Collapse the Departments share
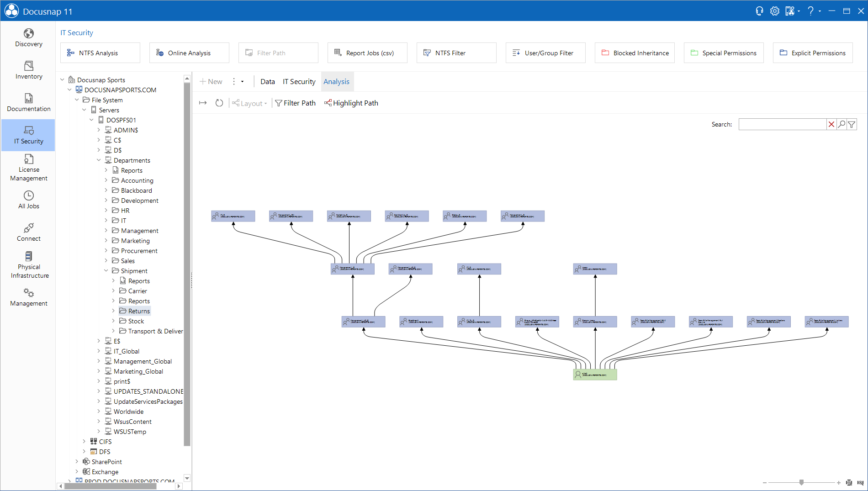Screen dimensions: 868x491 [x=99, y=160]
